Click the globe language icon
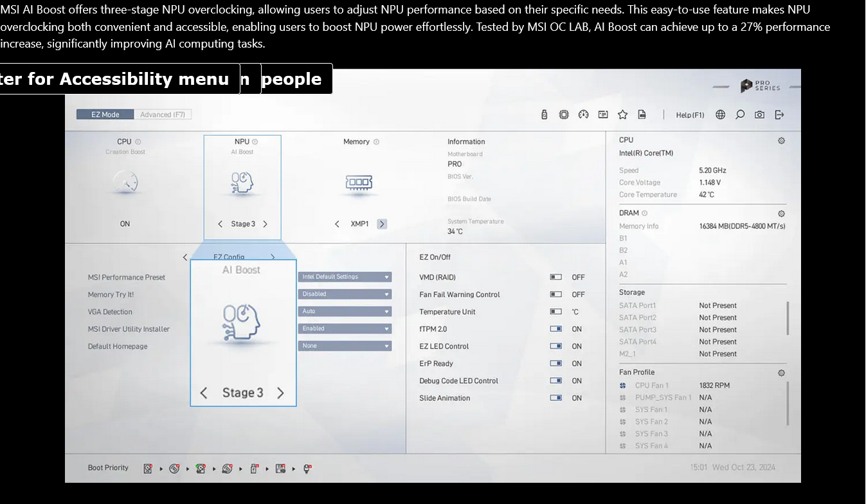Image resolution: width=866 pixels, height=504 pixels. [x=720, y=114]
